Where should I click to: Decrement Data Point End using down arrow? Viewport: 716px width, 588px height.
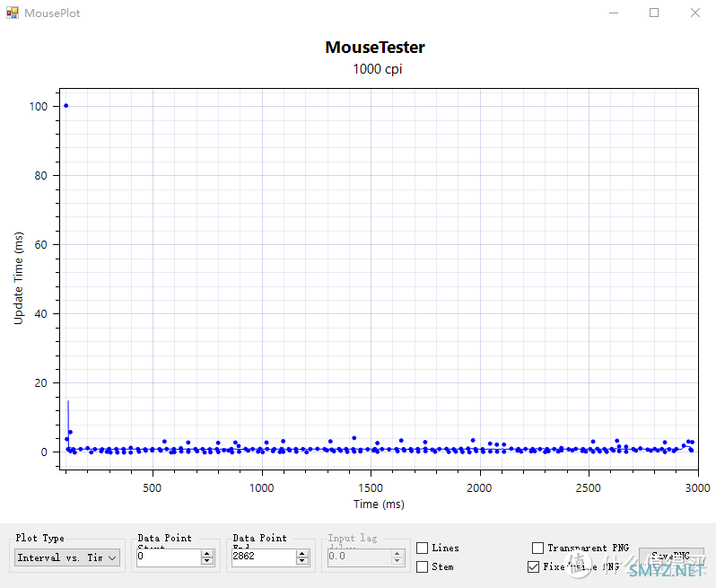tap(302, 562)
